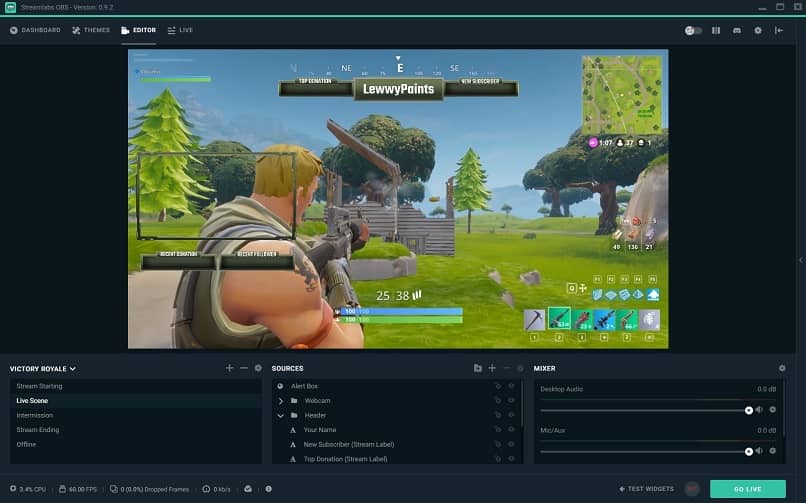Viewport: 806px width, 503px height.
Task: Click the Dropped Frames icon in status bar
Action: (x=114, y=489)
